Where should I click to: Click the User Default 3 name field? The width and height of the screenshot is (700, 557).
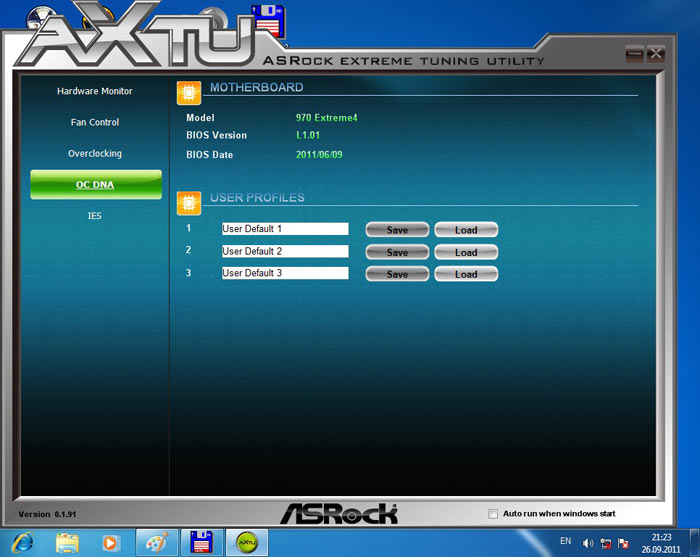click(285, 273)
